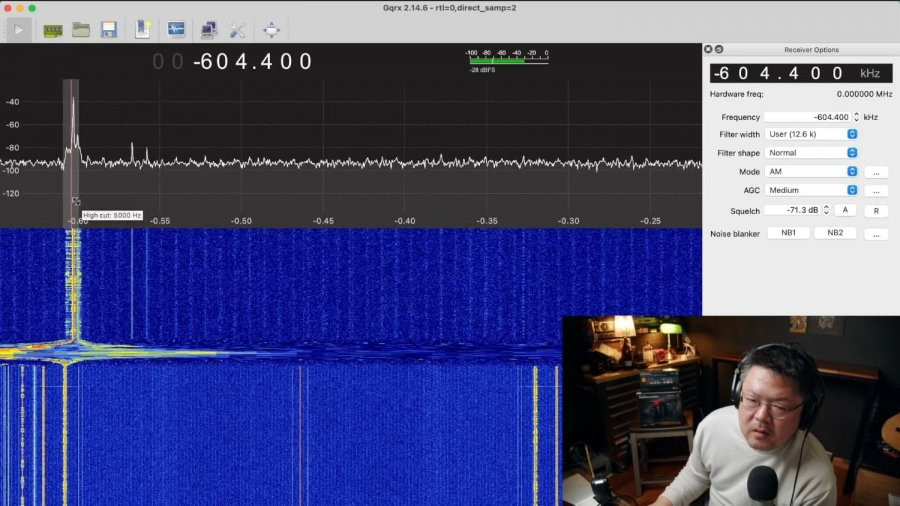Open remote control settings (tools icon)

point(237,30)
